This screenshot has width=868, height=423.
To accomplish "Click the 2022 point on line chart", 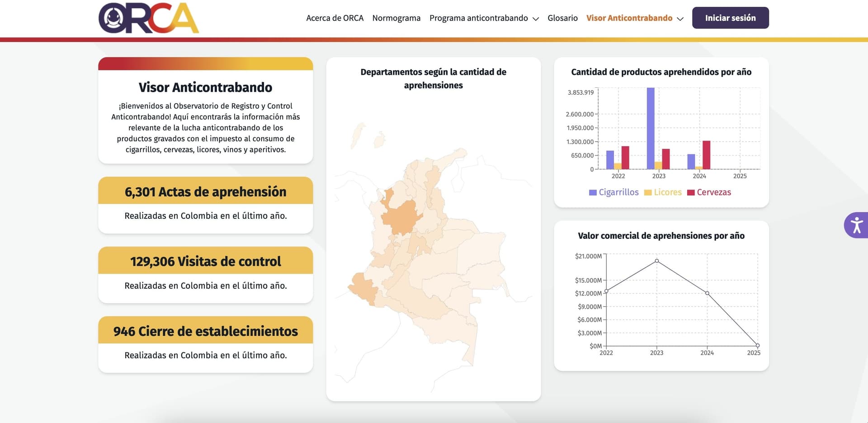I will tap(606, 291).
